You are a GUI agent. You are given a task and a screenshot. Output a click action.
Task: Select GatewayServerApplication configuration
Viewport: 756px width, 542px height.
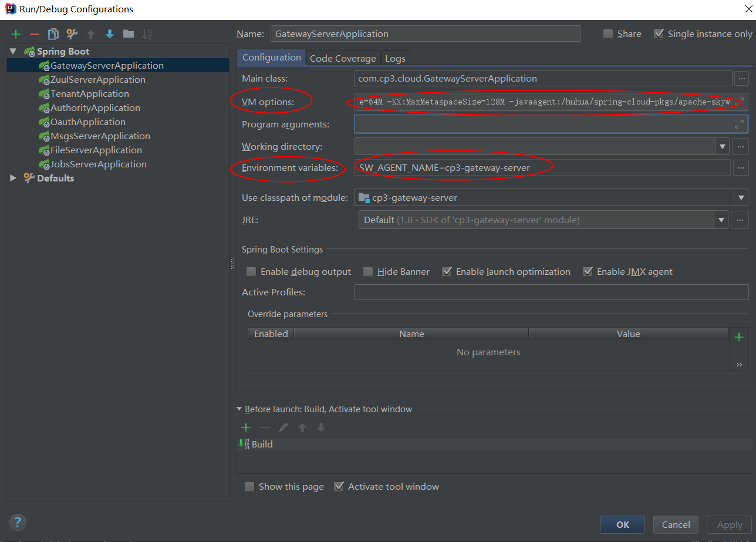118,66
